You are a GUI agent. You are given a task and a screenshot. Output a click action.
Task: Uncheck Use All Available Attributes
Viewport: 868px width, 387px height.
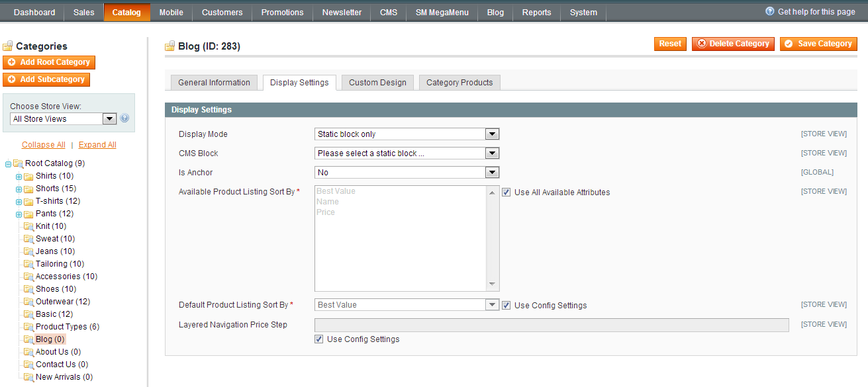(x=506, y=193)
